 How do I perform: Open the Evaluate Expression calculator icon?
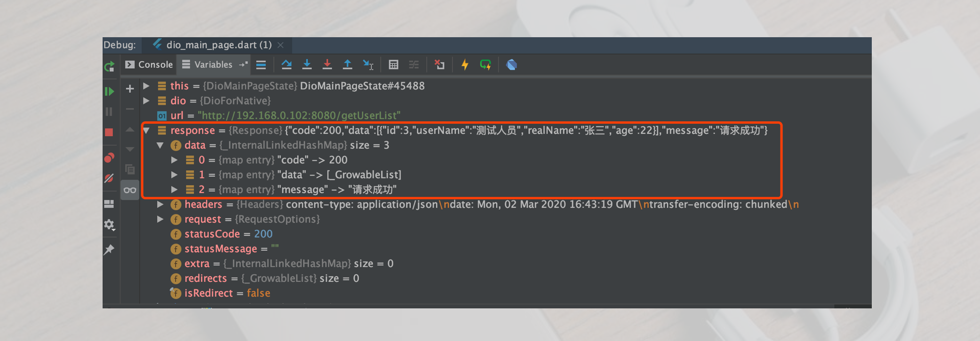(393, 65)
